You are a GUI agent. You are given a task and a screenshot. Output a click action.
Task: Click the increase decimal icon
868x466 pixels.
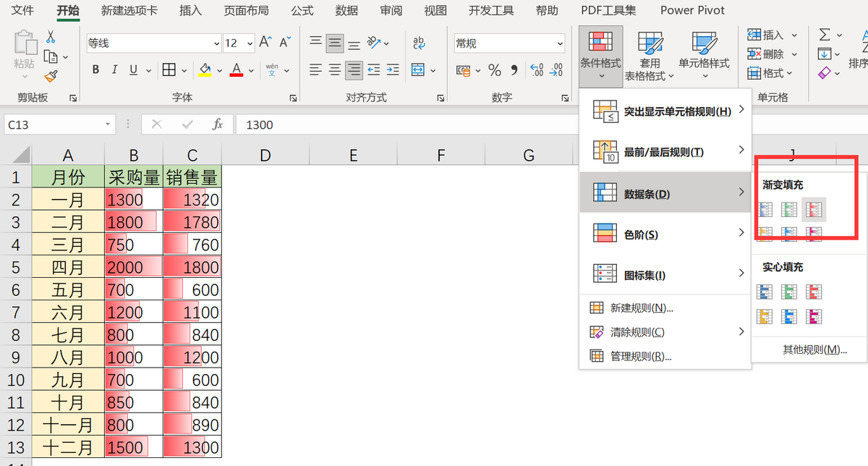click(x=537, y=70)
